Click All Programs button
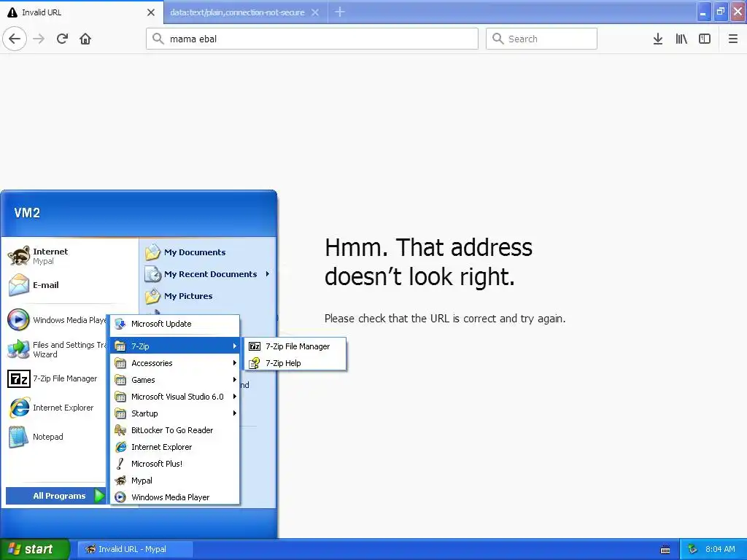 [55, 496]
